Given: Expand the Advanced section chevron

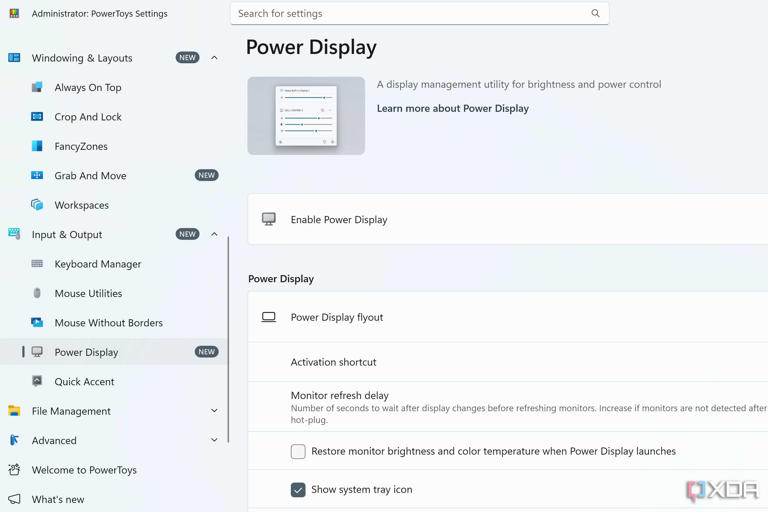Looking at the screenshot, I should click(x=214, y=440).
